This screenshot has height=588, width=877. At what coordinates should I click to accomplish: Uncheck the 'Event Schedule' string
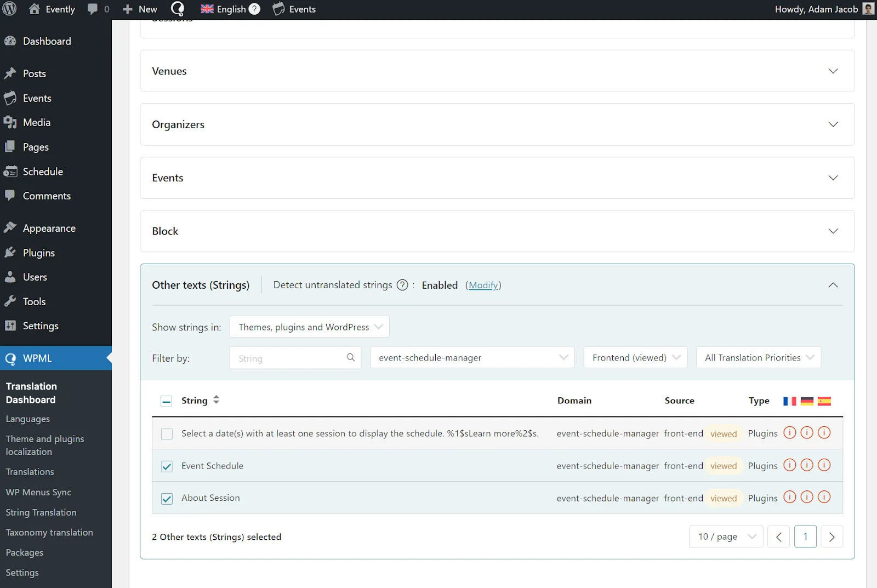[167, 466]
